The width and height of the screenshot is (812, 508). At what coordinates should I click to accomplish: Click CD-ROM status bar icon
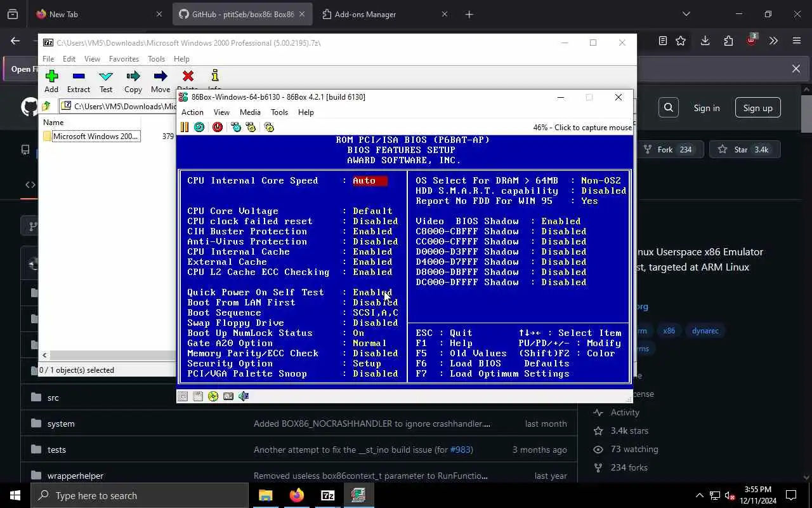coord(213,396)
